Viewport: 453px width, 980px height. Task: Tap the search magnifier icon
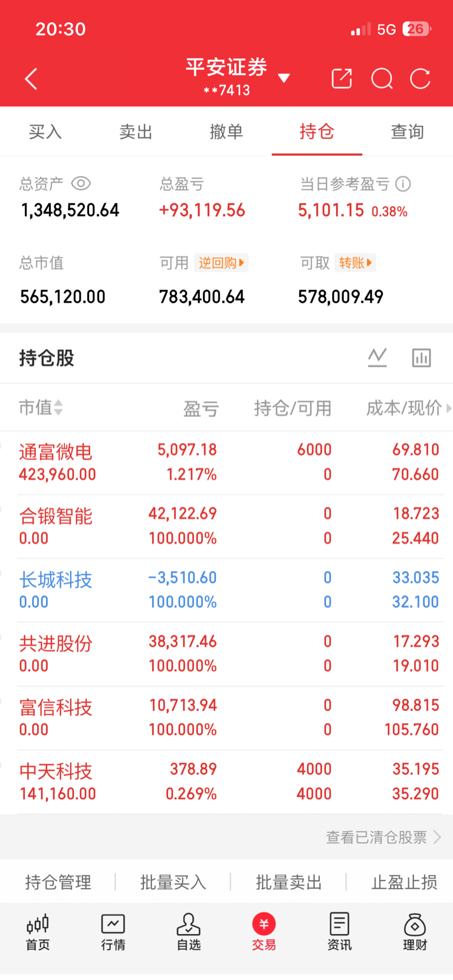point(382,78)
